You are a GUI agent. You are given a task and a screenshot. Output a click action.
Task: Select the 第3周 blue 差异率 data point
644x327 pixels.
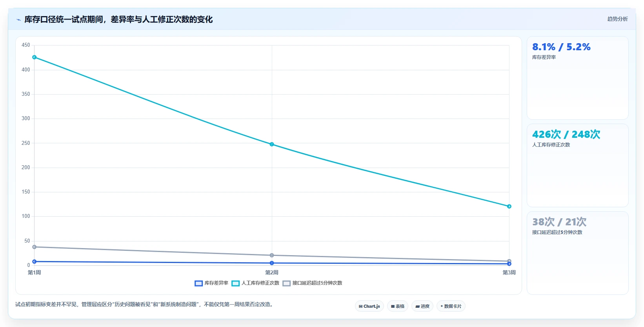coord(509,264)
